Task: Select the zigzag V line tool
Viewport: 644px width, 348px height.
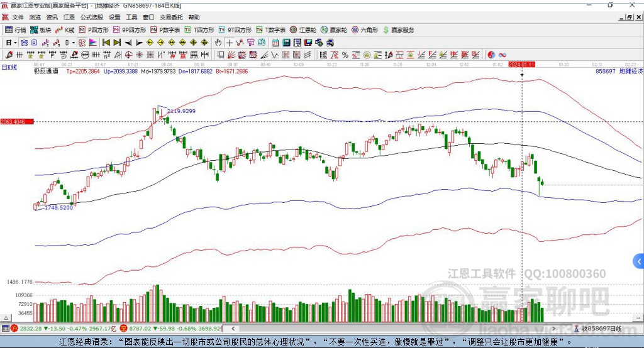Action: (x=275, y=55)
